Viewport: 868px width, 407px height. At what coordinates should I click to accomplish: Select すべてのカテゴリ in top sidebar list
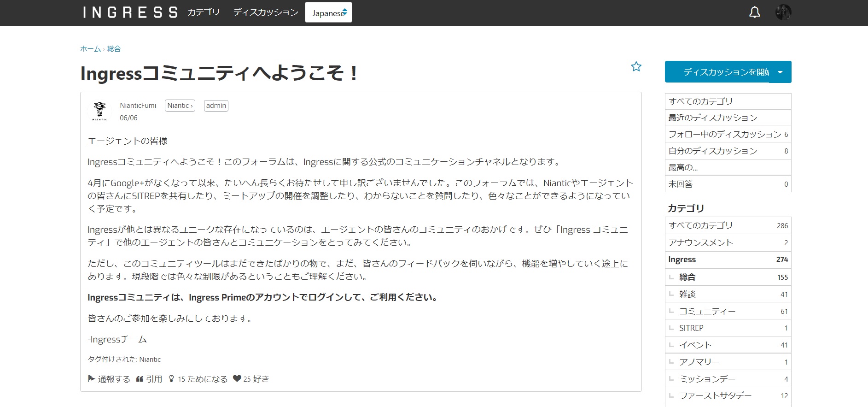click(728, 101)
